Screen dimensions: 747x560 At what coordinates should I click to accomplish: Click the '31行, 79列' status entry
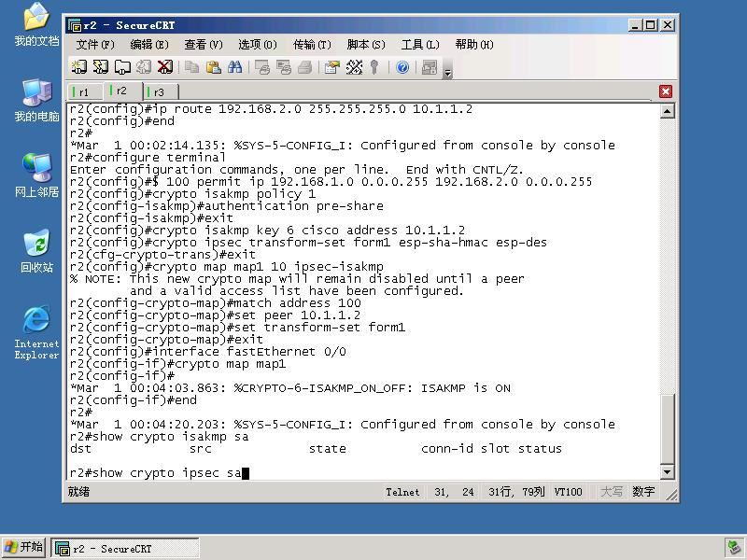[x=516, y=492]
